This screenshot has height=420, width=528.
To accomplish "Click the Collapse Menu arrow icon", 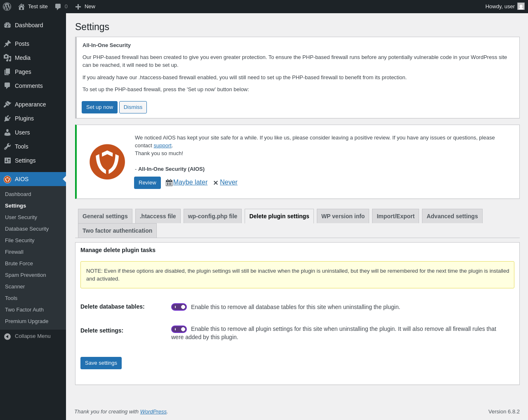I will tap(7, 336).
